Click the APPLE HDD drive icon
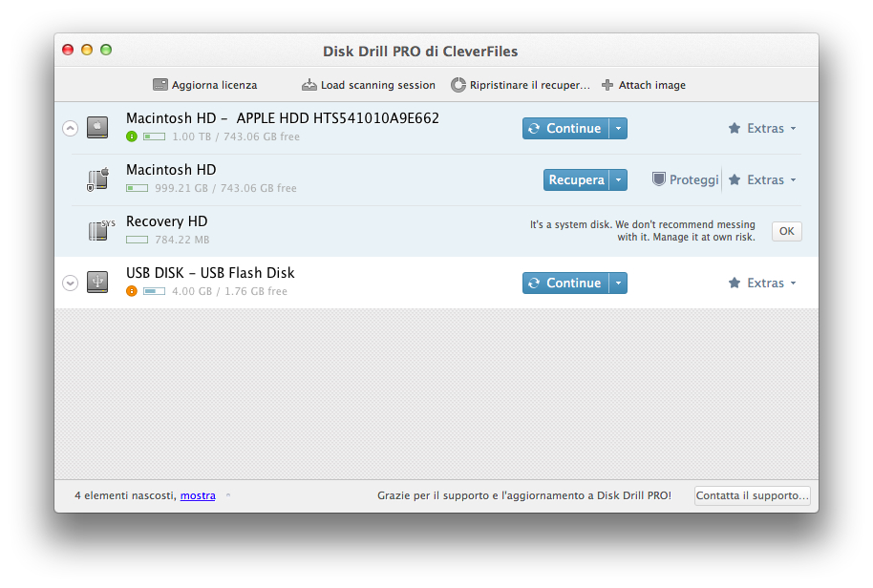Viewport: 873px width, 588px height. [x=96, y=127]
